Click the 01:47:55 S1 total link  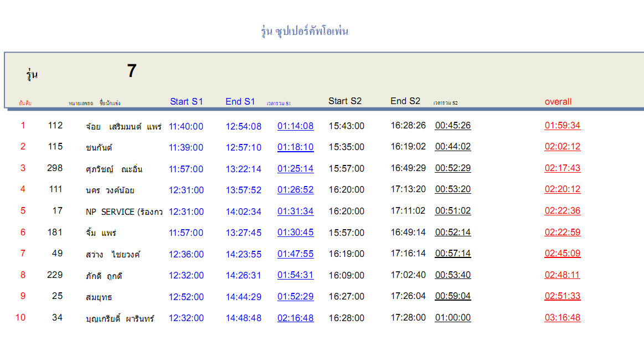[x=295, y=254]
